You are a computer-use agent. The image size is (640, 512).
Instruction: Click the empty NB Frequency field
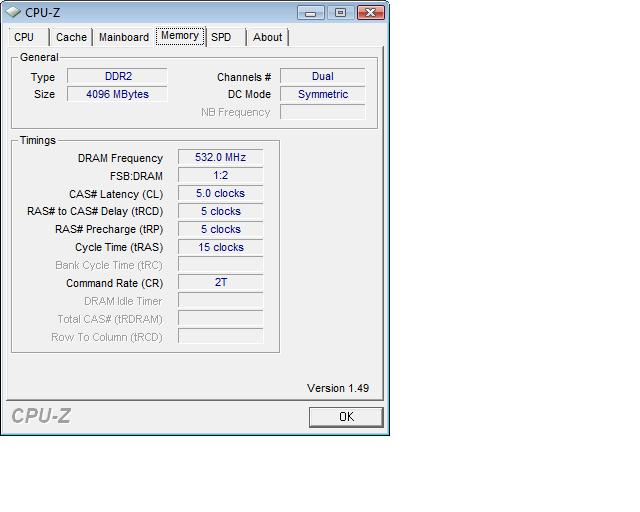coord(322,112)
